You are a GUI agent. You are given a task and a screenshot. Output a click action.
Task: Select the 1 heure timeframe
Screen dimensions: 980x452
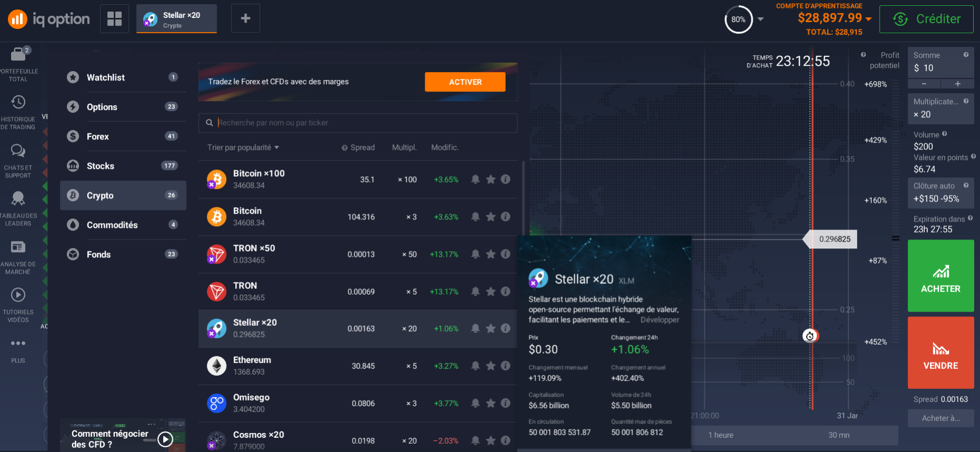coord(721,435)
